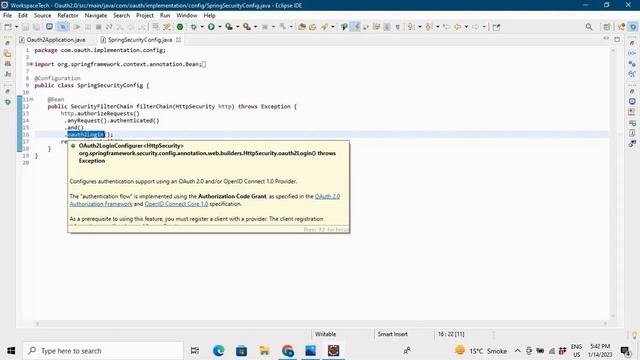
Task: Open the Help menu
Action: [x=209, y=16]
